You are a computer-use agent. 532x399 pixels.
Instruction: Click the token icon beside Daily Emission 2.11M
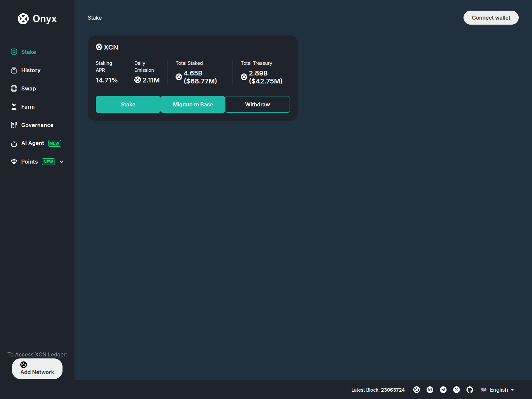138,80
